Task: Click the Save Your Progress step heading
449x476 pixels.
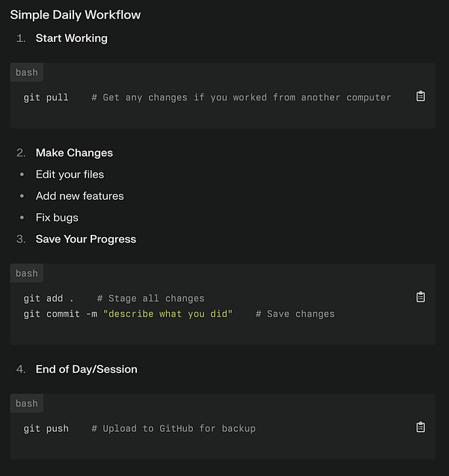Action: [86, 239]
